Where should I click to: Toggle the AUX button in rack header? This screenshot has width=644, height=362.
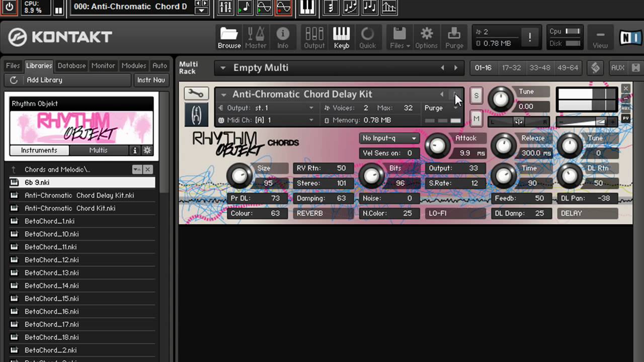click(617, 67)
